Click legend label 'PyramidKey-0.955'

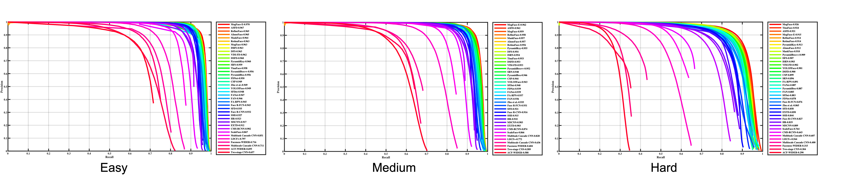pos(517,48)
